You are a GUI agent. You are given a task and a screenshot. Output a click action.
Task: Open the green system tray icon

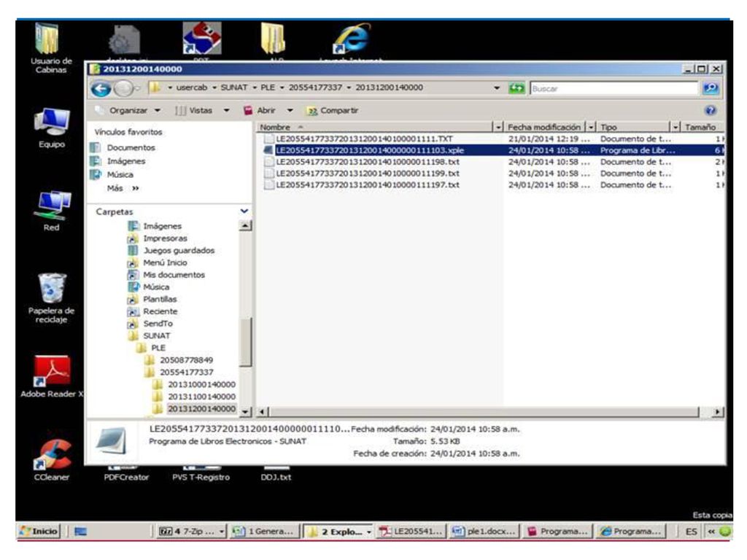tap(725, 532)
